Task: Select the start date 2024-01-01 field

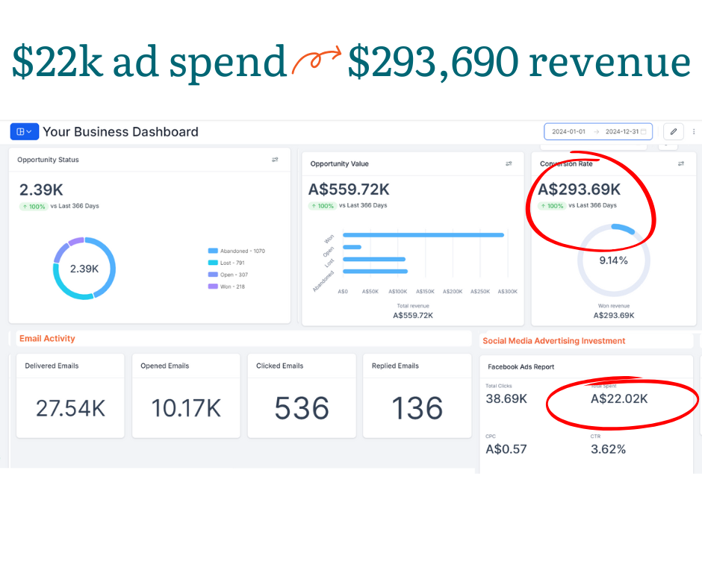Action: [x=569, y=132]
